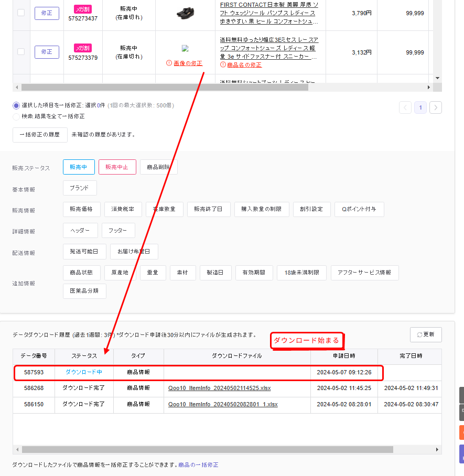Open page 1 in the pagination
The height and width of the screenshot is (476, 464).
coord(420,107)
